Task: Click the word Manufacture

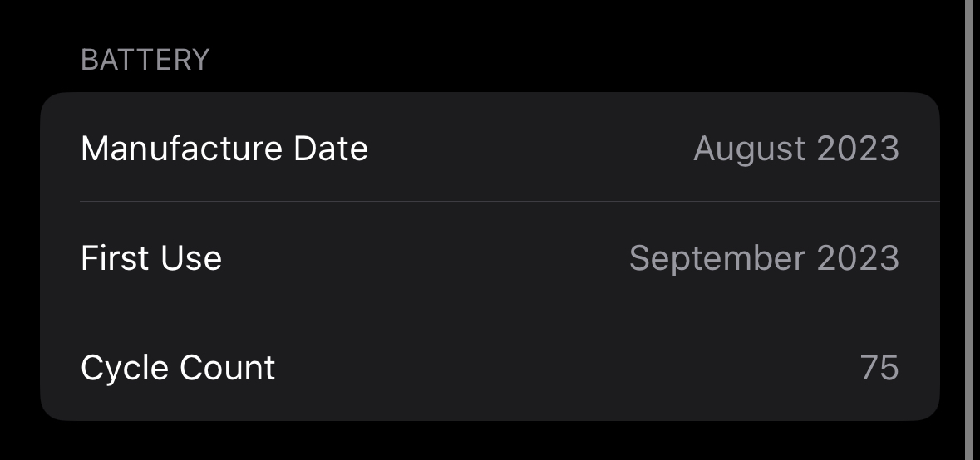Action: tap(181, 149)
